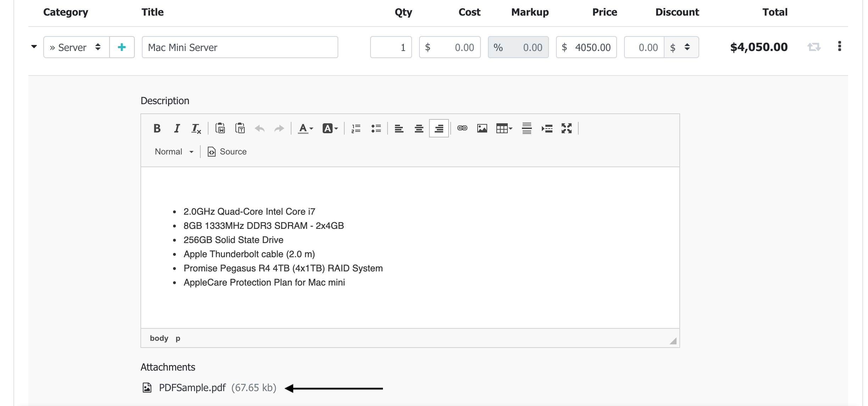Toggle recurring item icon
868x406 pixels.
click(814, 47)
